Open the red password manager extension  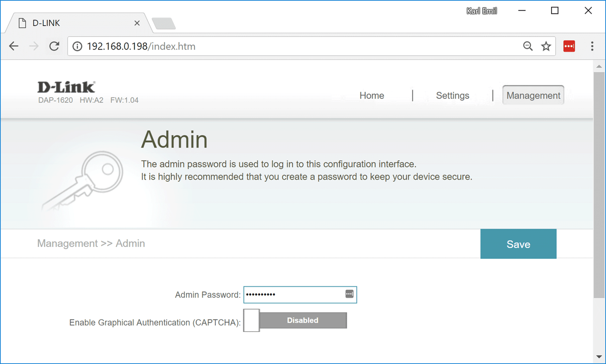(569, 46)
